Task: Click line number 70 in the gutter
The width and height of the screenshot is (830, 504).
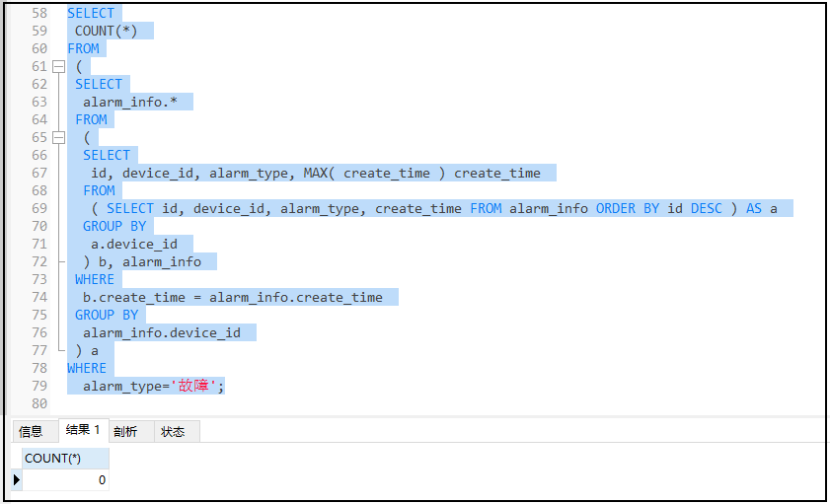Action: (x=38, y=226)
